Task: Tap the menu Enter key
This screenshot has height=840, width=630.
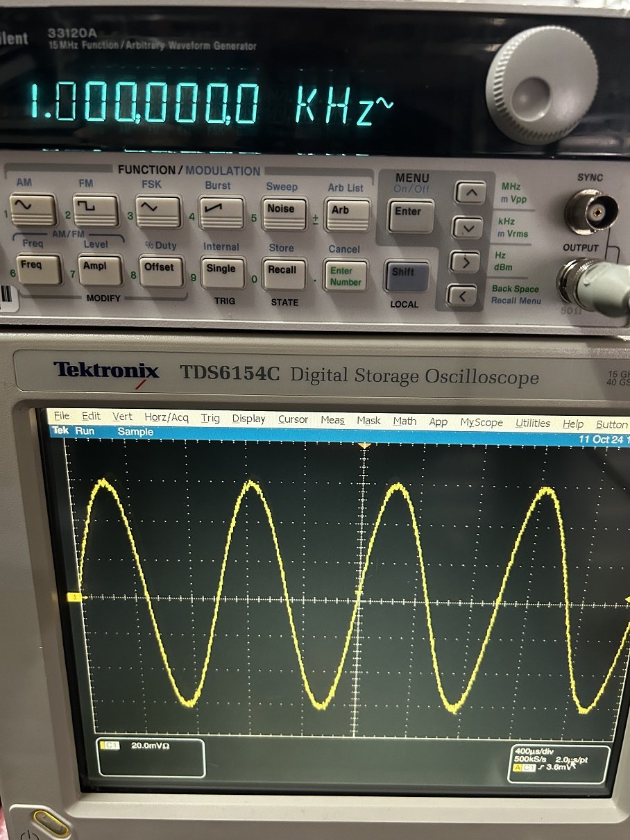Action: [411, 215]
